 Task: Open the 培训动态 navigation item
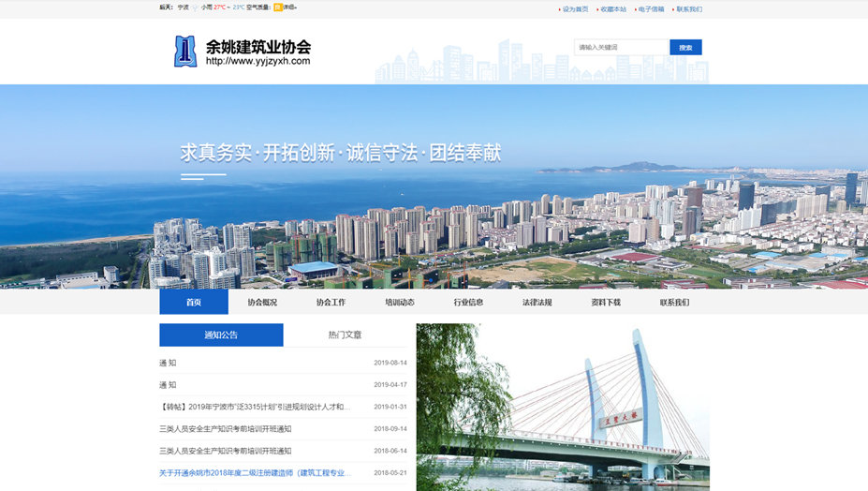click(400, 302)
